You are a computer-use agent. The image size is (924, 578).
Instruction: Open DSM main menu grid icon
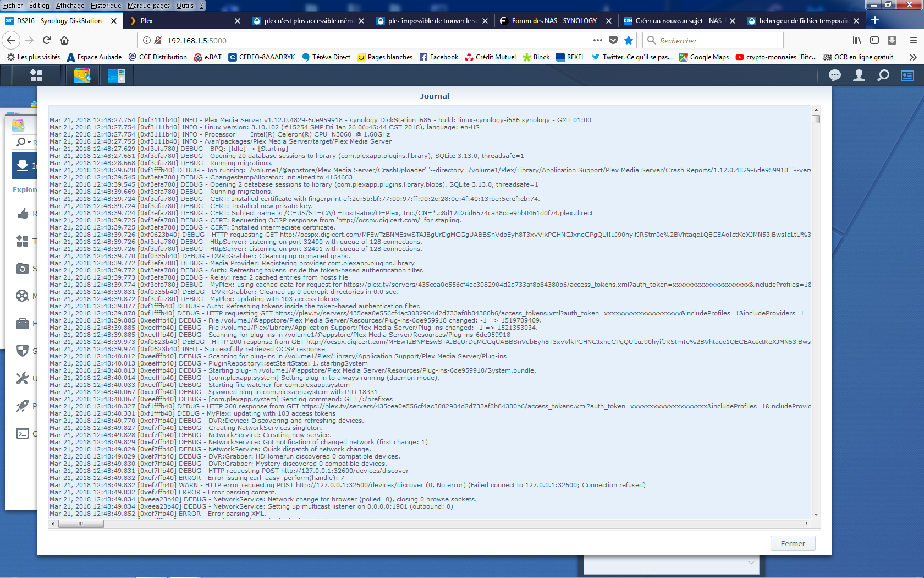point(36,75)
